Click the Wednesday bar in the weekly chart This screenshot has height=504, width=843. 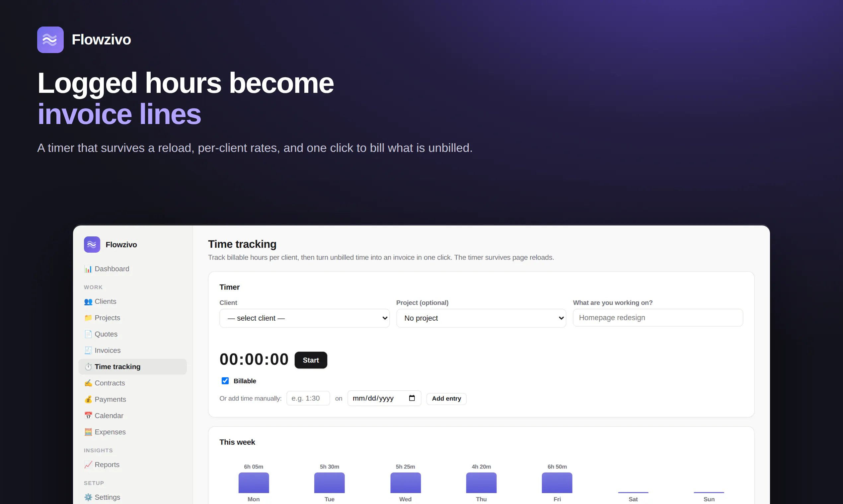pyautogui.click(x=406, y=482)
